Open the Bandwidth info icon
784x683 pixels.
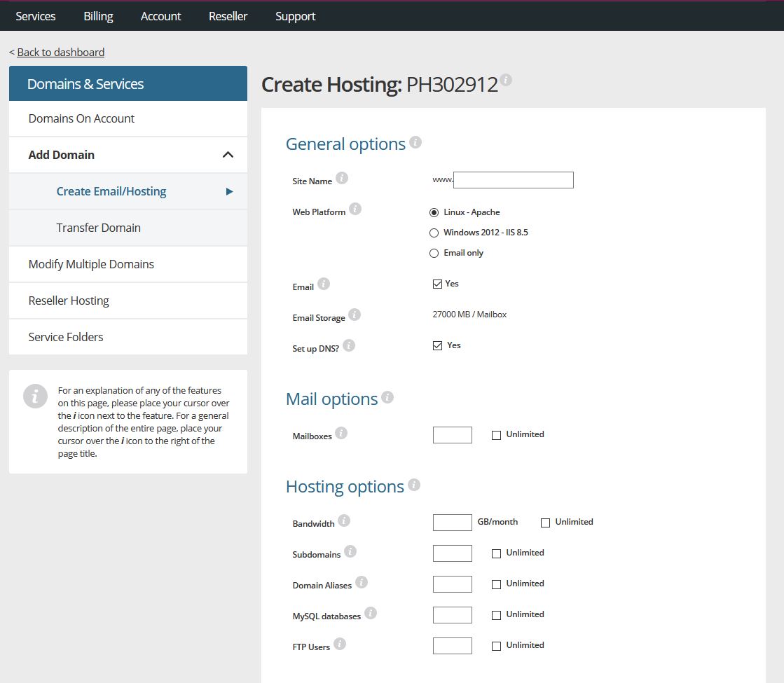[x=344, y=519]
